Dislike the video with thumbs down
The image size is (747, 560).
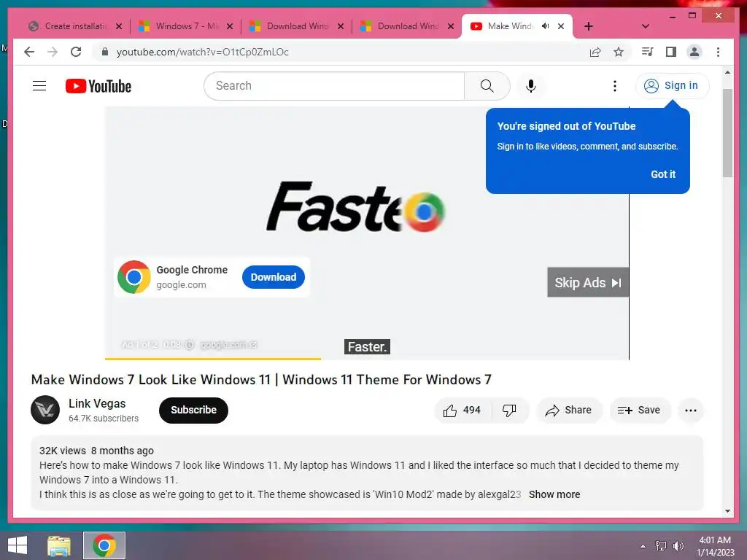pos(509,410)
